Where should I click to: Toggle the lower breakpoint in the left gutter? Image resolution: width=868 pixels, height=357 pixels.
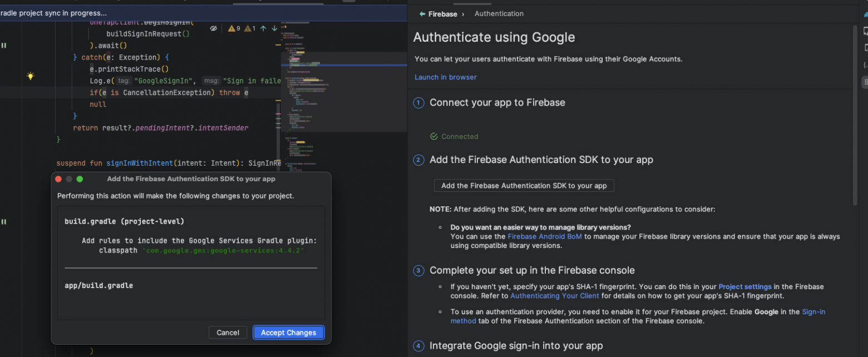tap(4, 221)
